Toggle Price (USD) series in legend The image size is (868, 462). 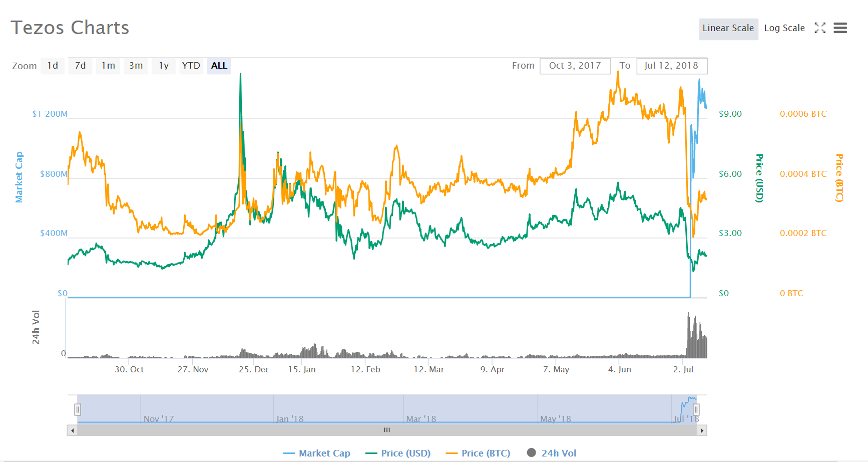pos(398,453)
